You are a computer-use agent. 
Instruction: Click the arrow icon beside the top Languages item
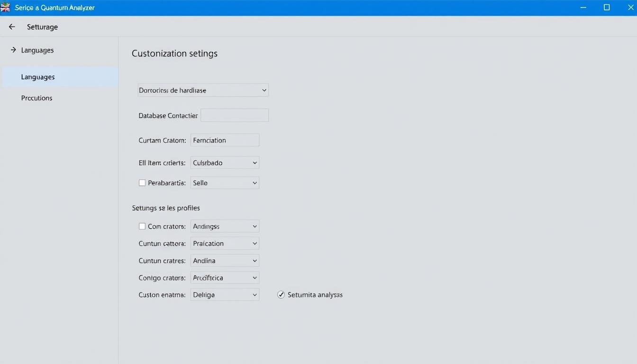coord(13,50)
